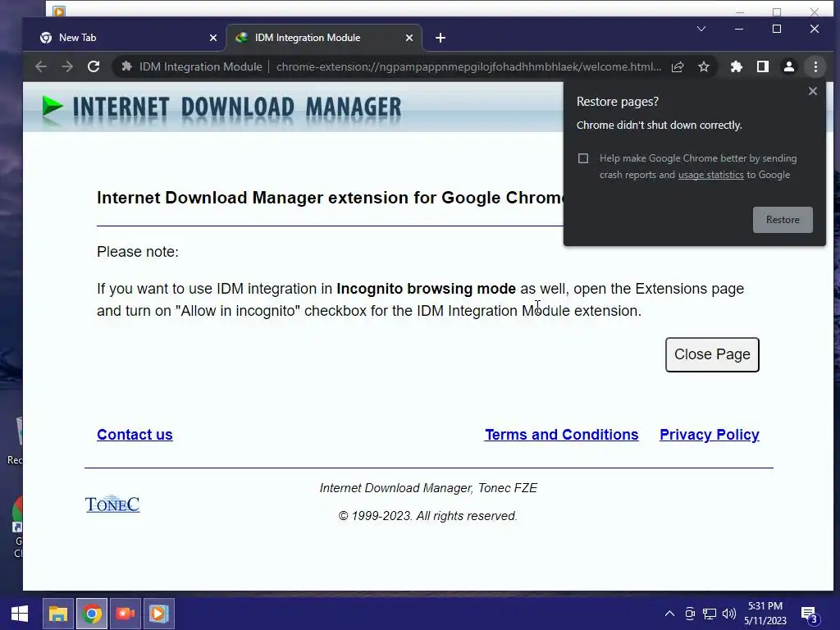Open the Privacy Policy link
This screenshot has width=840, height=630.
coord(710,435)
